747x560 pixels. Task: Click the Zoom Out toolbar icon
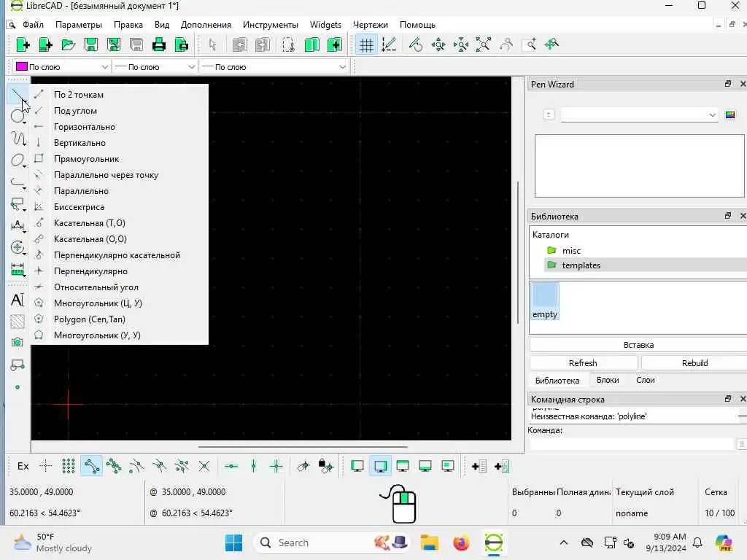(461, 44)
